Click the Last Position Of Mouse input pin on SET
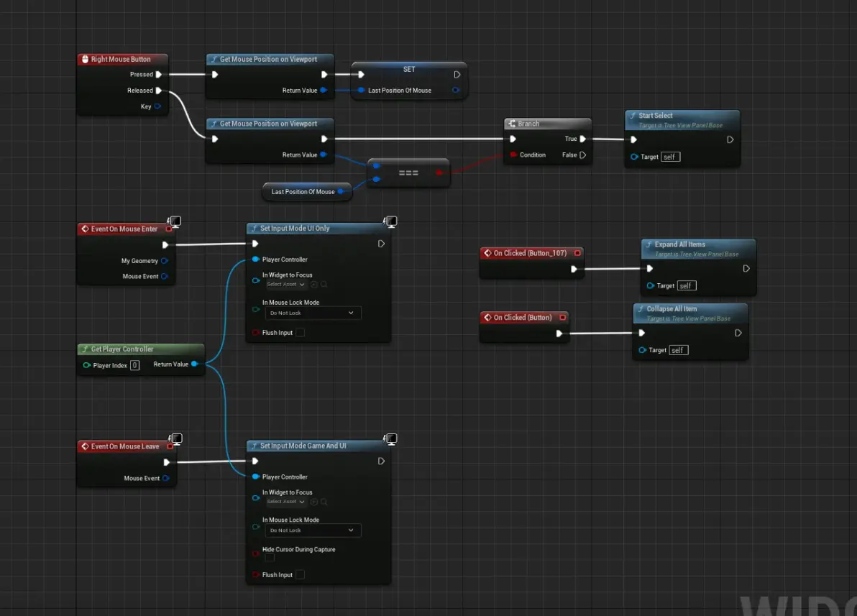Screen dimensions: 857x616 coord(361,90)
